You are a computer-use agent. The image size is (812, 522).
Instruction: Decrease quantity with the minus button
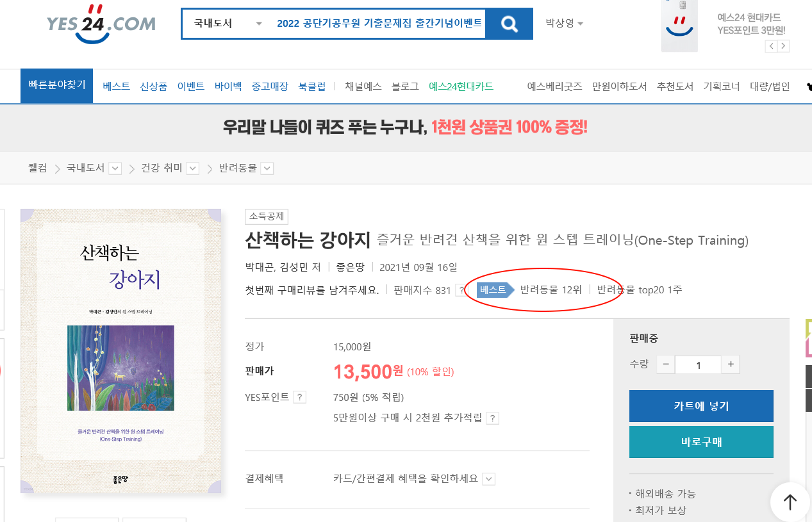click(665, 364)
